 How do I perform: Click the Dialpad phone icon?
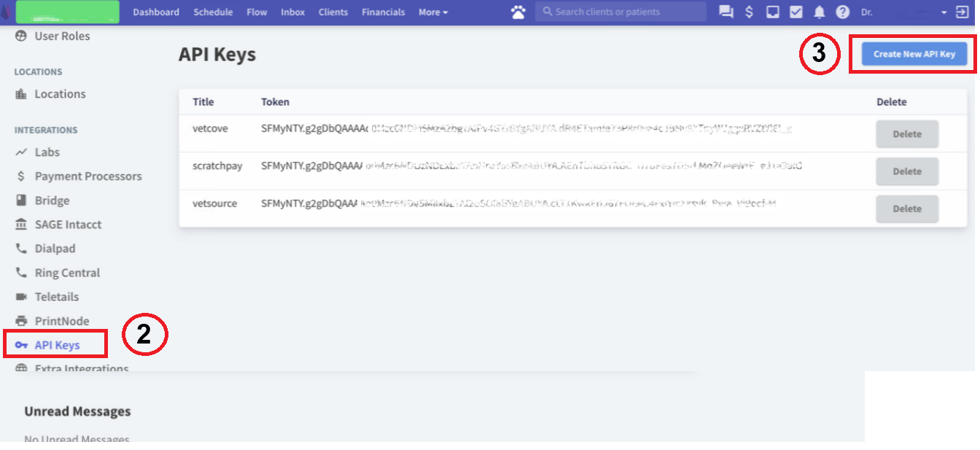point(20,249)
